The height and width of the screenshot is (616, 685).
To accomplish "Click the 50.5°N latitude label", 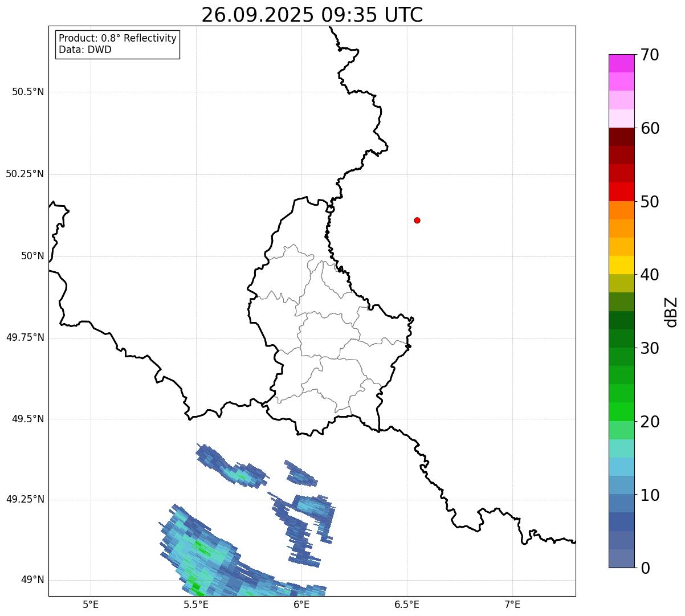I will coord(28,92).
